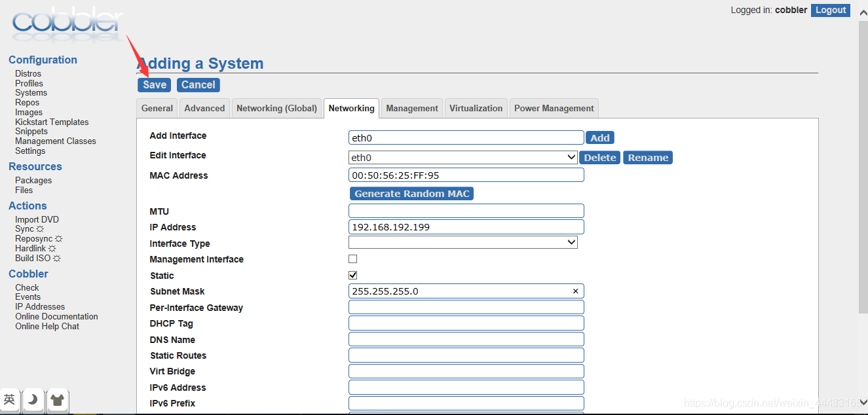Click the Per-Interface Gateway field
This screenshot has height=415, width=868.
[466, 307]
